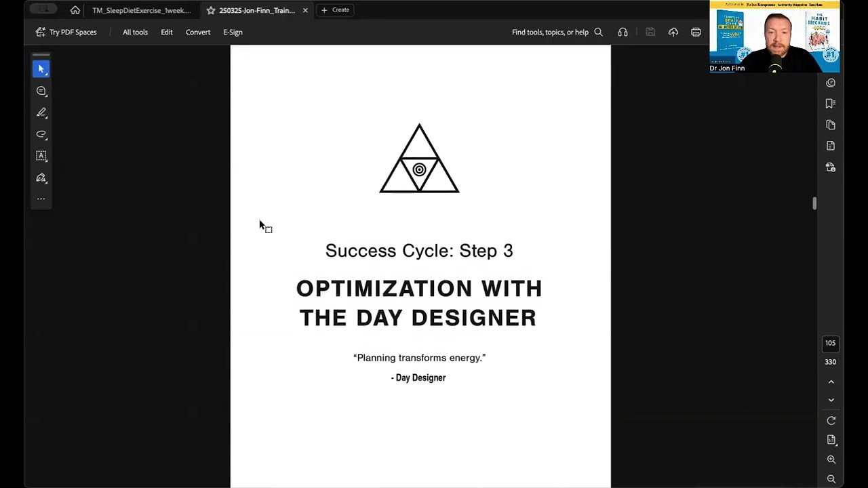The width and height of the screenshot is (868, 488).
Task: Go to next page with down chevron
Action: pyautogui.click(x=831, y=400)
